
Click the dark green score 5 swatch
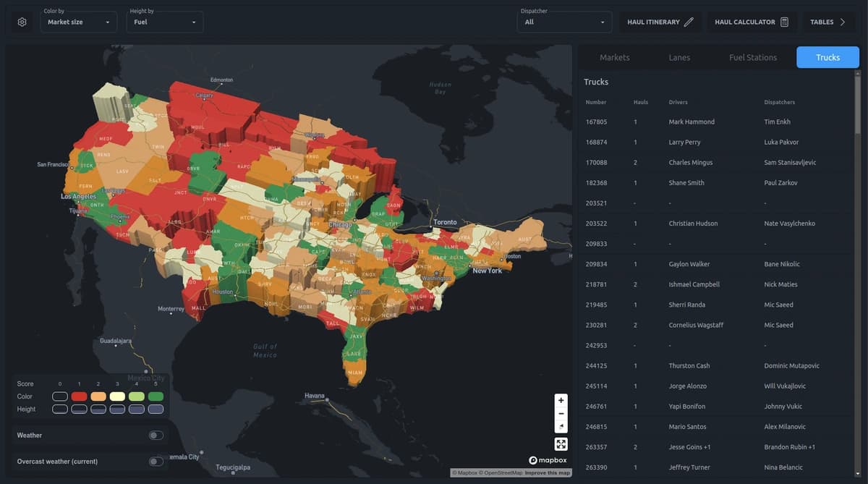(x=156, y=396)
